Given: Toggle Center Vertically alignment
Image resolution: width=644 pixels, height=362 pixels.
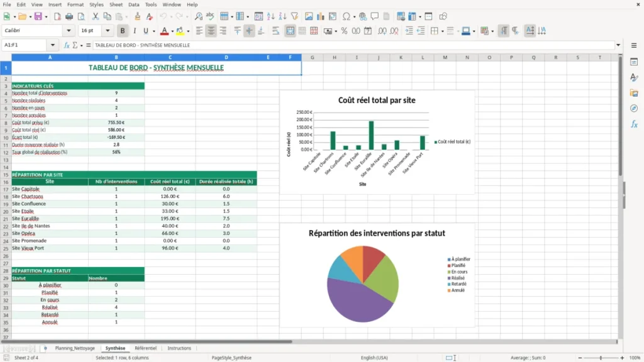Looking at the screenshot, I should coord(249,31).
